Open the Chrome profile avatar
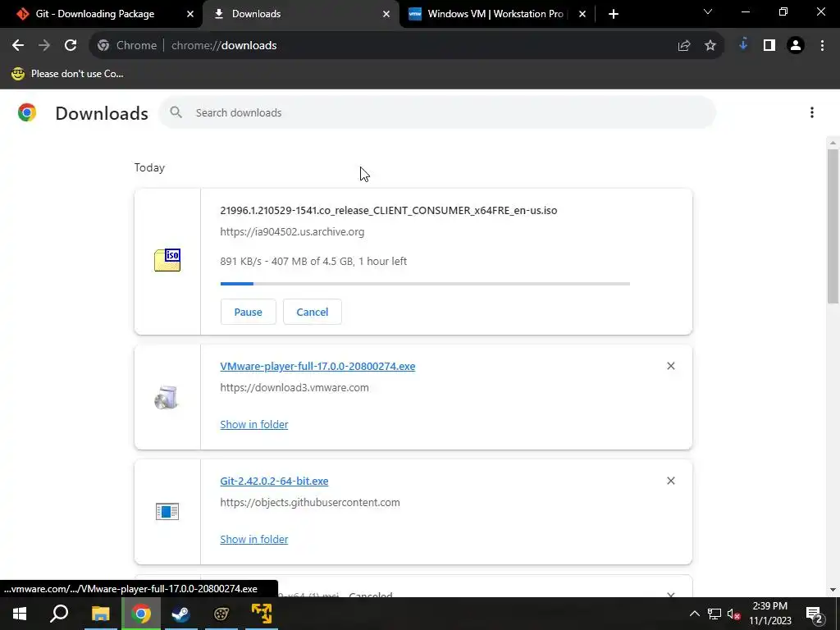The image size is (840, 630). [796, 46]
